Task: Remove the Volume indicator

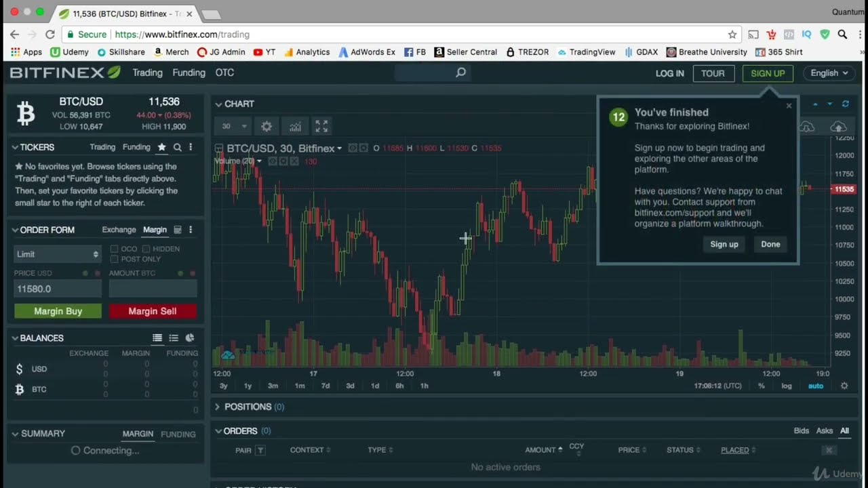Action: (295, 161)
